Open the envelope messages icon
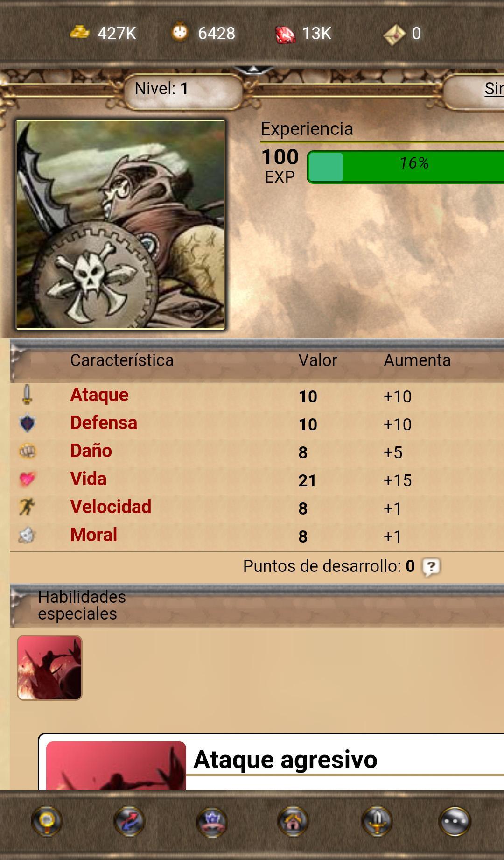 394,34
